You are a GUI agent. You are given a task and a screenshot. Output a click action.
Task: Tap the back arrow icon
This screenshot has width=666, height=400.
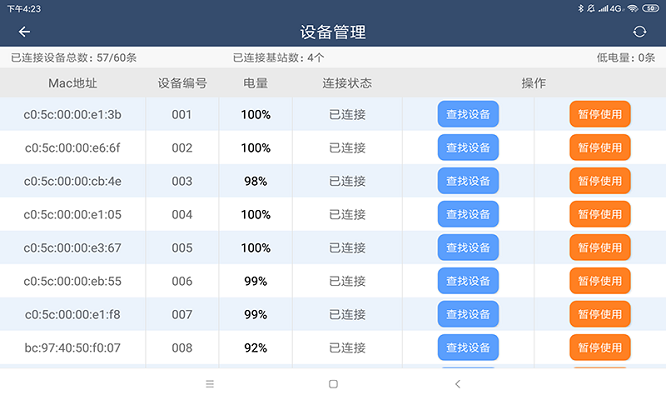click(x=25, y=32)
